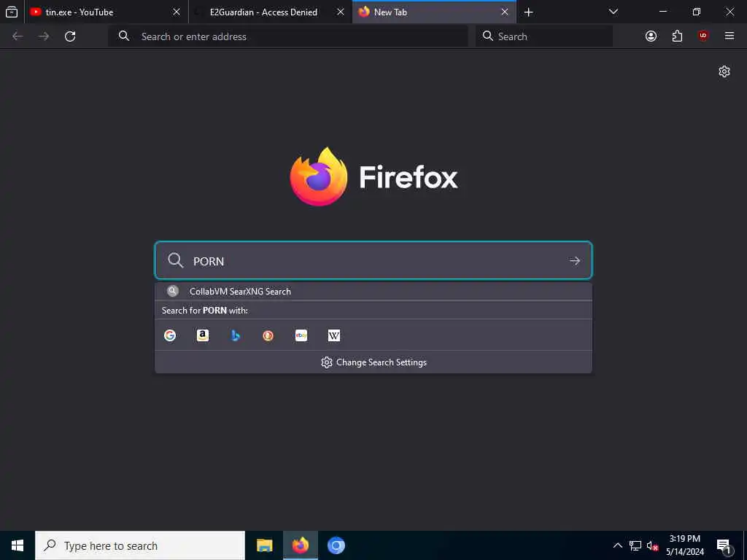Screen dimensions: 747x560
Task: Show hidden tray icons chevron
Action: 617,545
